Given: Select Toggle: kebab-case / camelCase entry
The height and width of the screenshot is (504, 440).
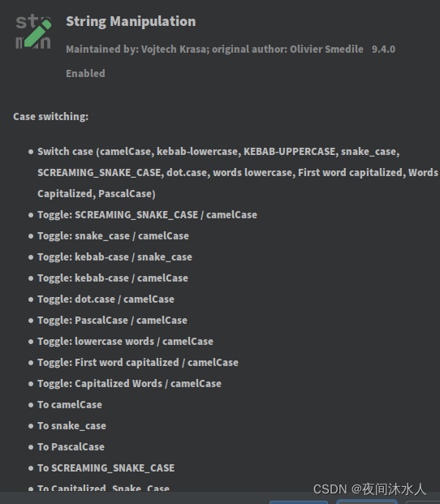Looking at the screenshot, I should point(113,278).
